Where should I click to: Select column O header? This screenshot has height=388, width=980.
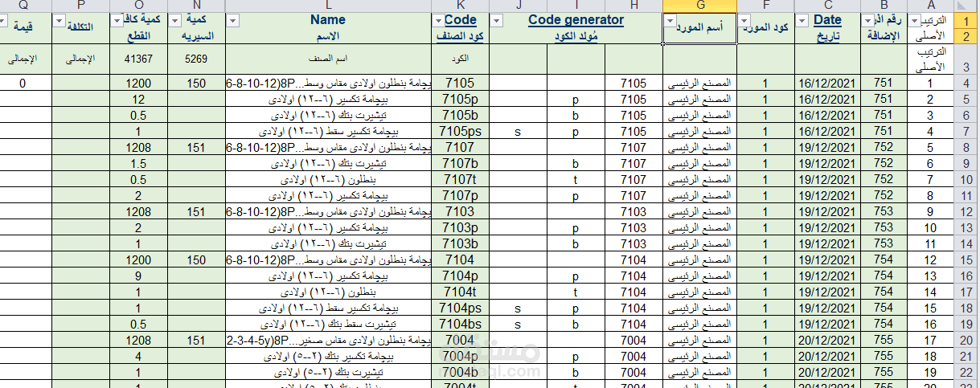pyautogui.click(x=139, y=6)
